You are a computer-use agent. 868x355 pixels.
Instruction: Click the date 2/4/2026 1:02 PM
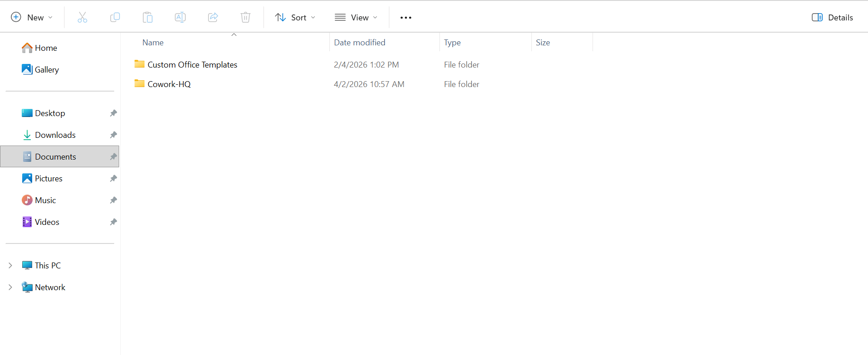coord(366,64)
